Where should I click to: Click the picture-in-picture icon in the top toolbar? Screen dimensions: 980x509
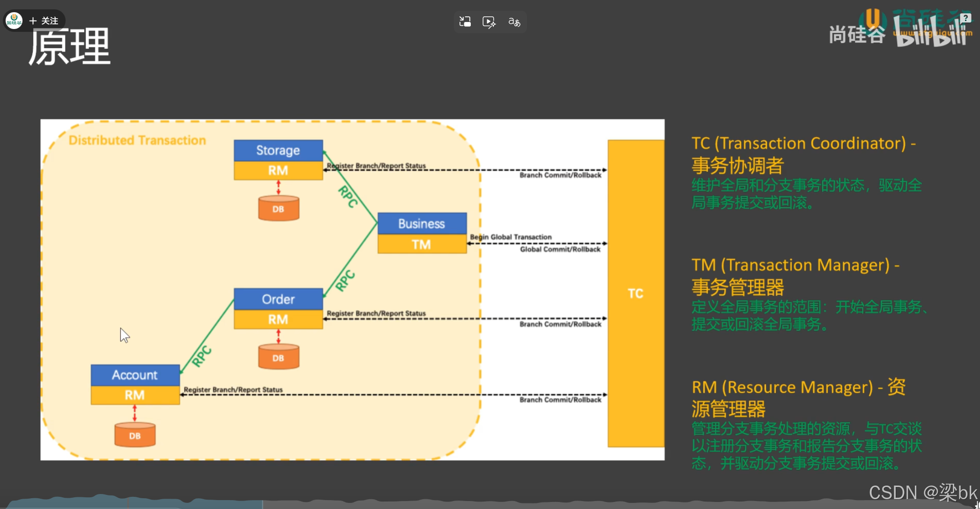tap(465, 22)
